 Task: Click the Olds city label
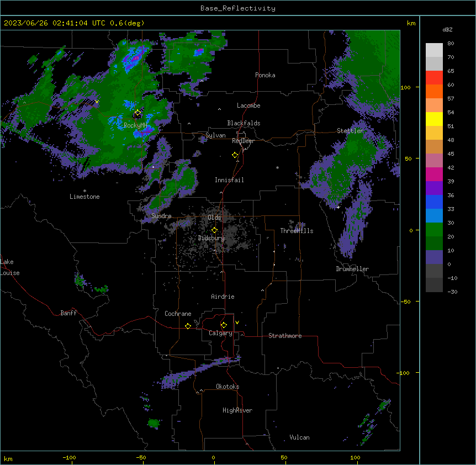214,218
